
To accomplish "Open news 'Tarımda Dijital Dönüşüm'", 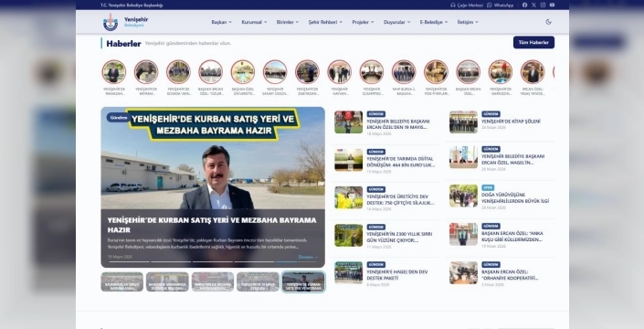I will 400,162.
